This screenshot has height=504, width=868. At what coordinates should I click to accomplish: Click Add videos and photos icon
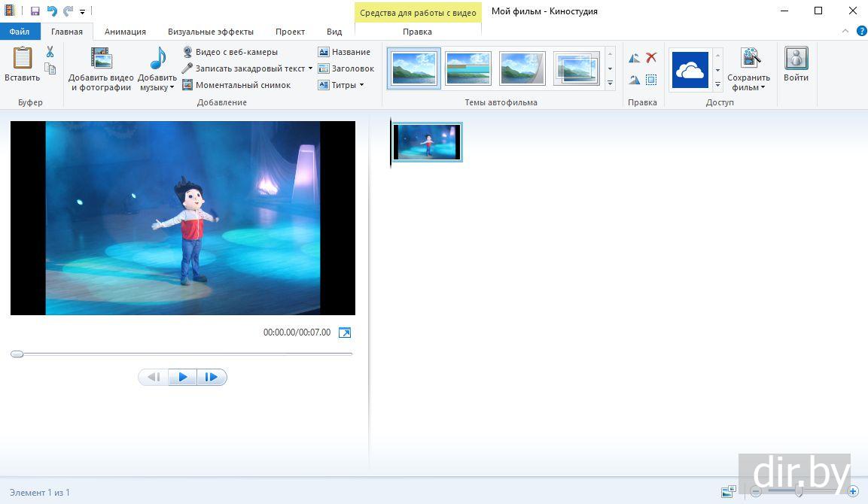[x=101, y=59]
